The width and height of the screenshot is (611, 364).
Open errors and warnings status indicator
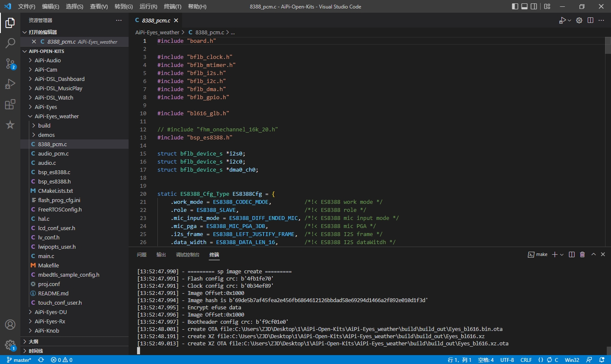tap(62, 360)
